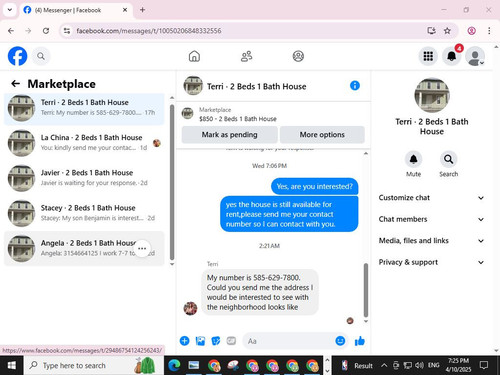Open the Windows Start button
This screenshot has height=375, width=500.
12,365
